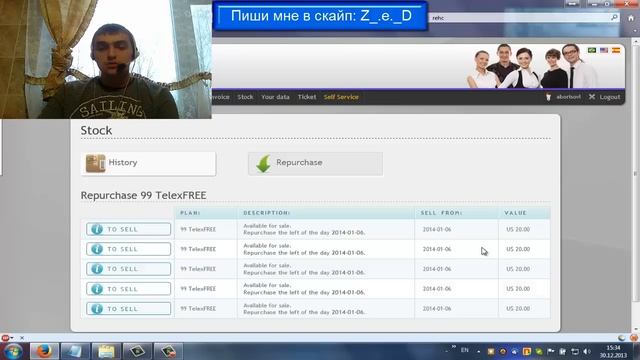
Task: Open the Windows Start menu
Action: coord(13,351)
